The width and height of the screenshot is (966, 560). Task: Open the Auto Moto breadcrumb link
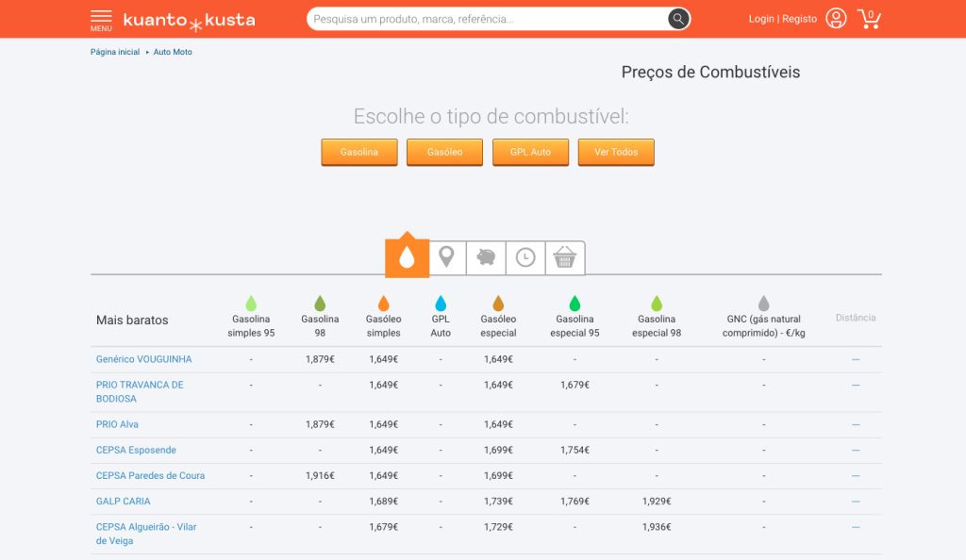tap(173, 52)
